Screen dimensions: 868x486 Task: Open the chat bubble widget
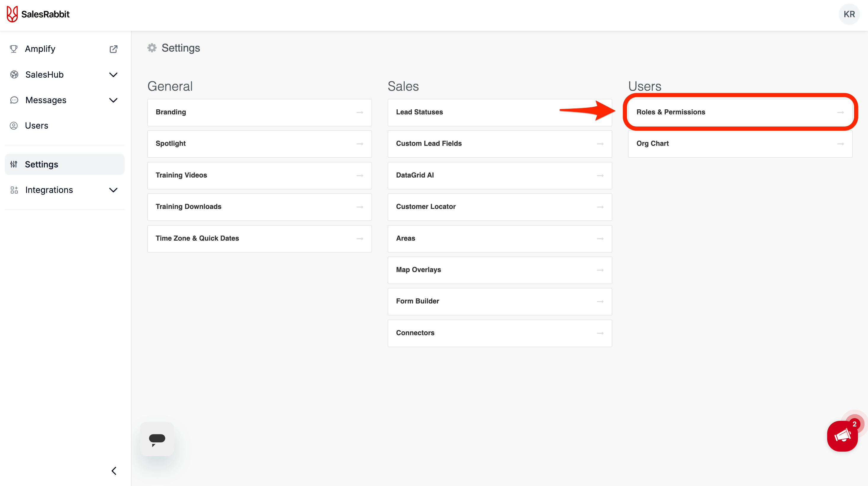(157, 439)
